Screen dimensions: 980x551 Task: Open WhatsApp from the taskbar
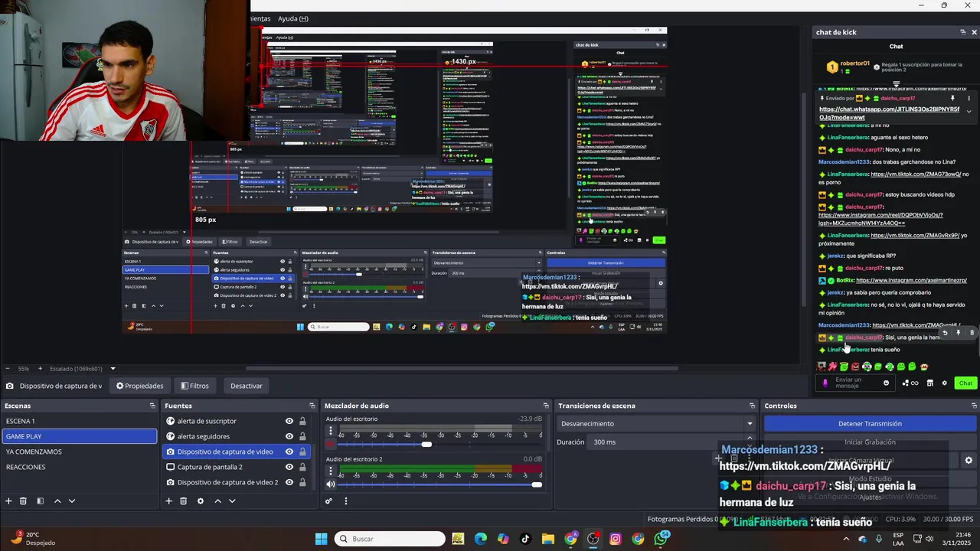661,539
